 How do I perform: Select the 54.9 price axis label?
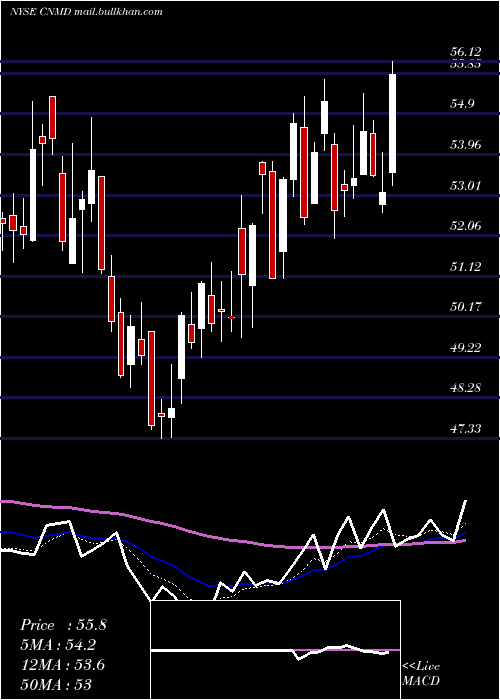(462, 104)
